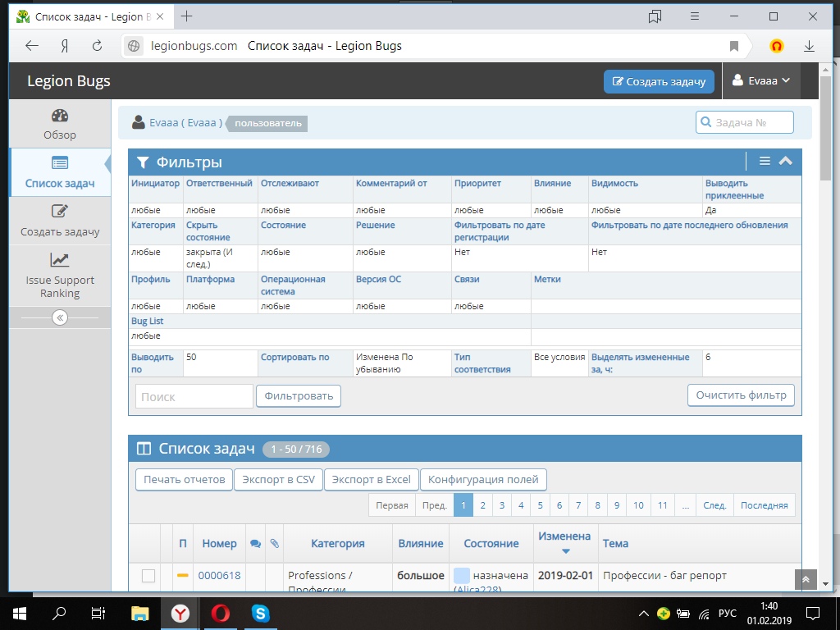Image resolution: width=840 pixels, height=630 pixels.
Task: Click the browser bookmarks panel icon
Action: (655, 16)
